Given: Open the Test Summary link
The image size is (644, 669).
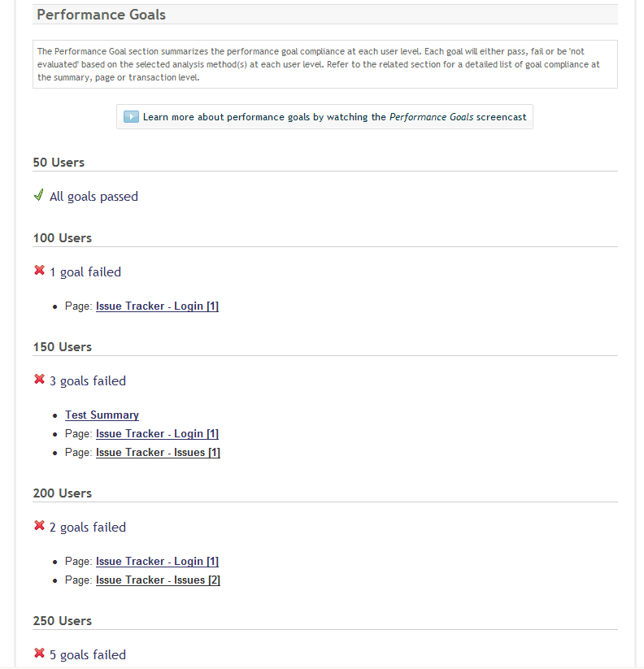Looking at the screenshot, I should click(x=102, y=415).
